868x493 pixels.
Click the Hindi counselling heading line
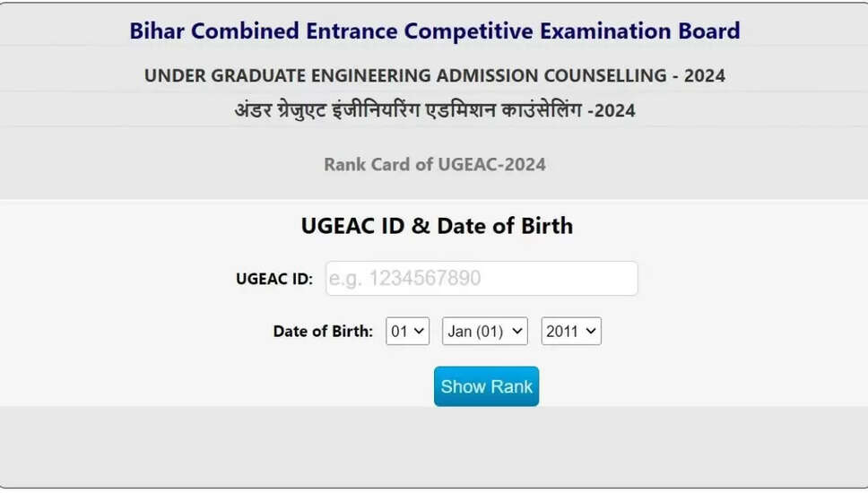434,111
